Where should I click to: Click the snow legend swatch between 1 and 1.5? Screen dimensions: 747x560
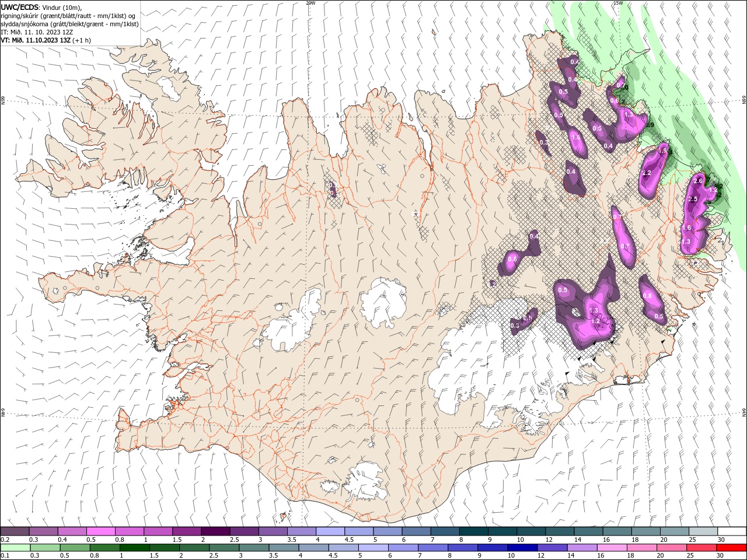pos(158,531)
